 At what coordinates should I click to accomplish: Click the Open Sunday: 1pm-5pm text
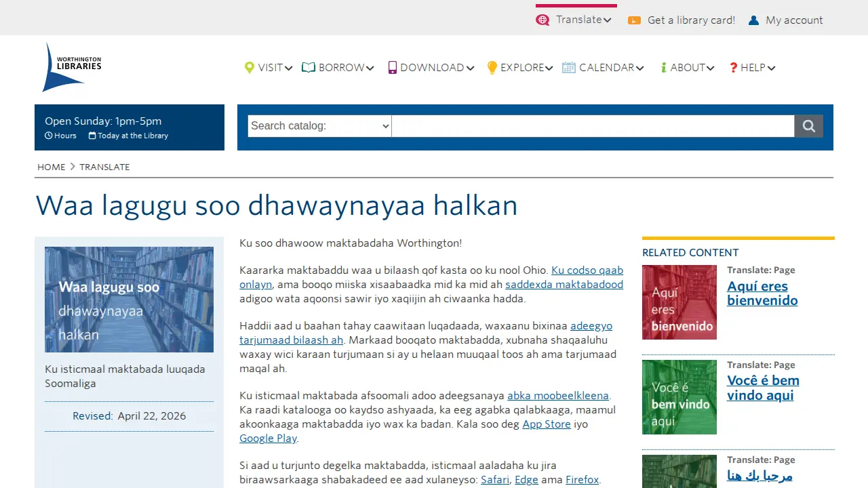tap(103, 121)
